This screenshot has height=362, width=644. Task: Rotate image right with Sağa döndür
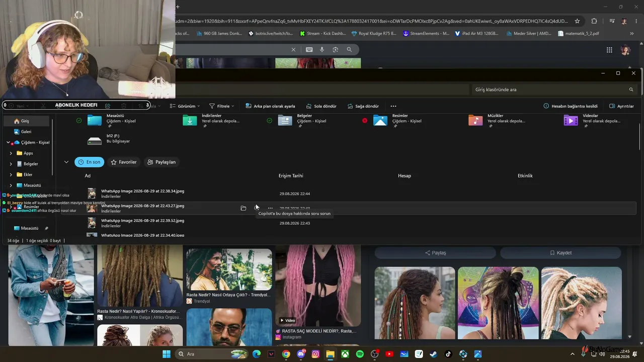click(363, 106)
